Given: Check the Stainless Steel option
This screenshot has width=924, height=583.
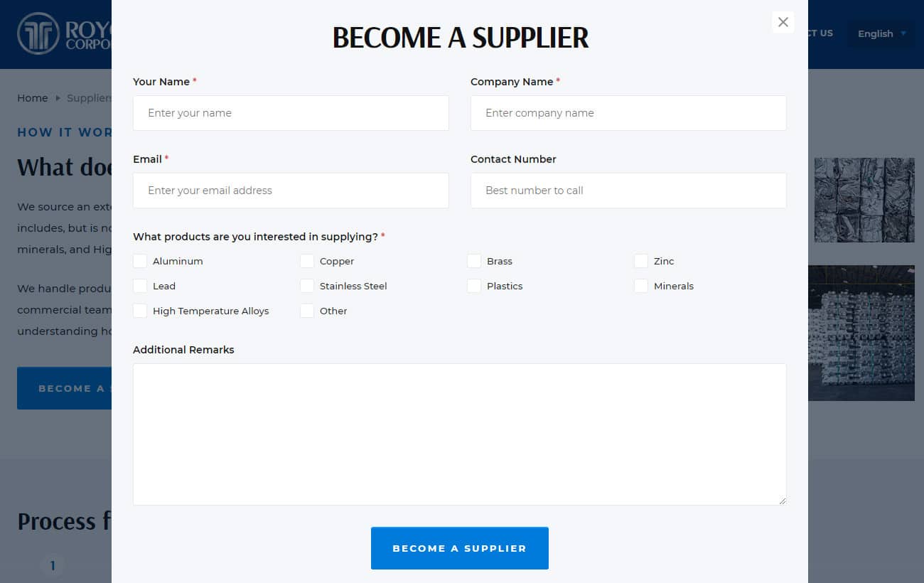Looking at the screenshot, I should point(307,286).
